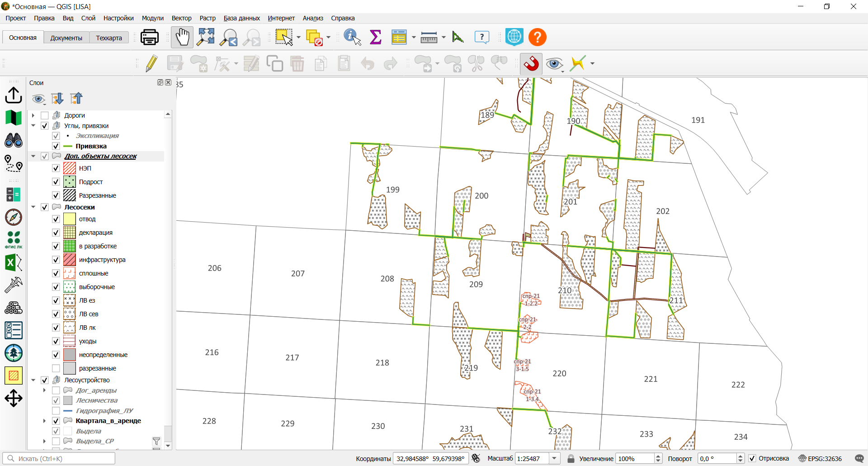Click the What's This help icon
868x466 pixels.
(482, 37)
